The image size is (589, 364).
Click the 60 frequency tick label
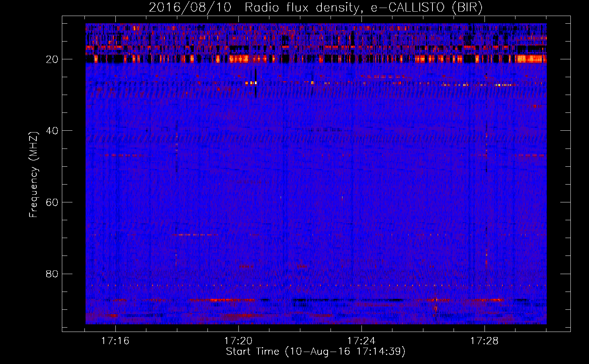[52, 202]
